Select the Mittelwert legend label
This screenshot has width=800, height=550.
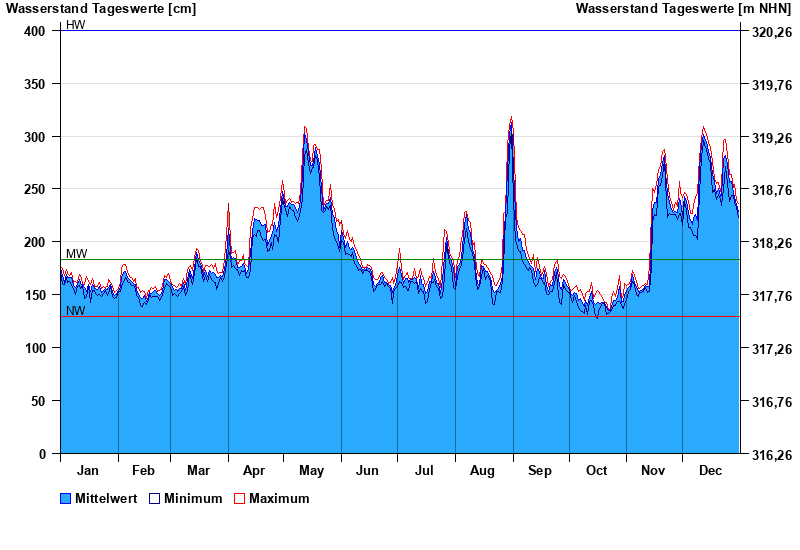(x=108, y=498)
